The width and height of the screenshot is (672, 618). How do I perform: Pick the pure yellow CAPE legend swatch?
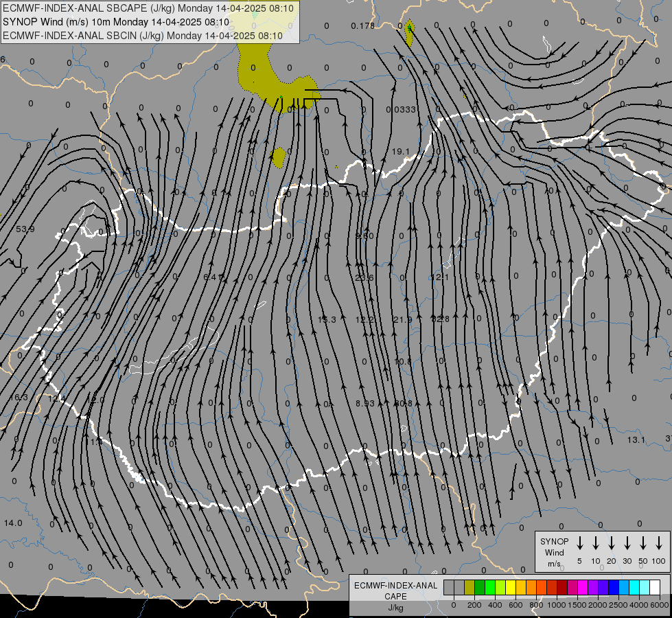tap(511, 588)
